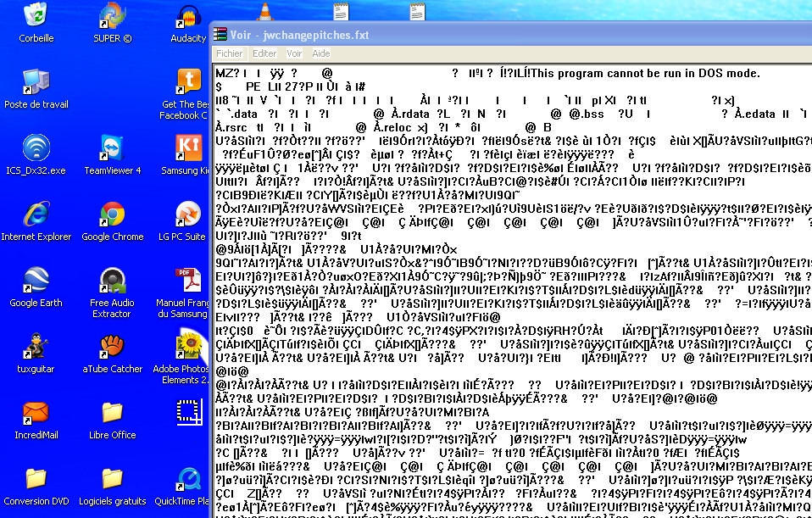Select the TeamViewer 4 shortcut

(x=112, y=149)
